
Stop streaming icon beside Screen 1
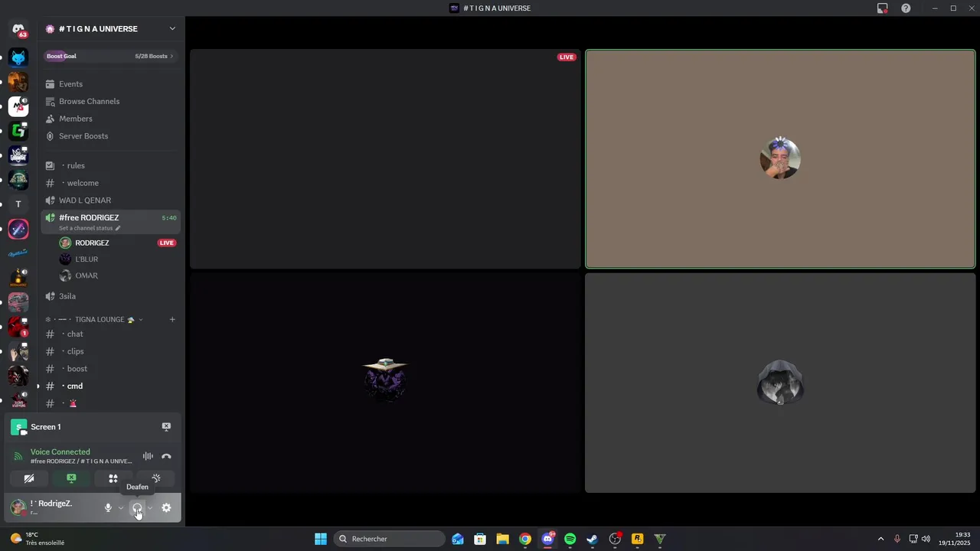tap(166, 426)
